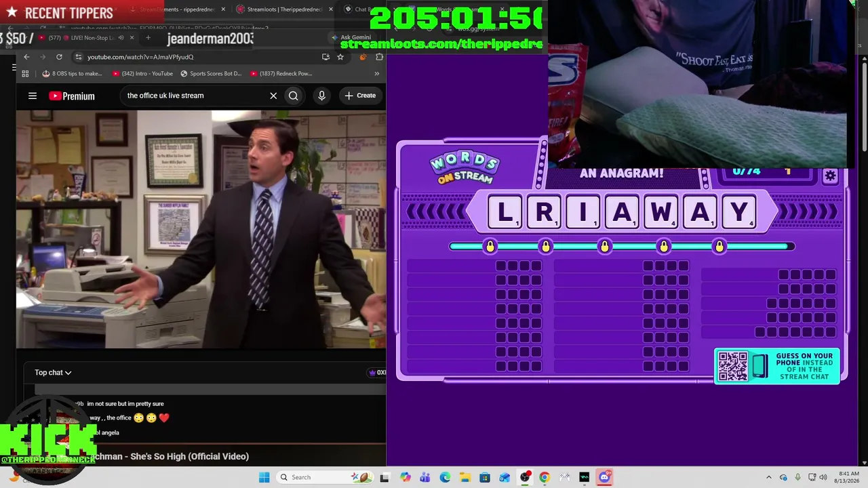Open File Explorer on the taskbar
868x488 pixels.
465,477
